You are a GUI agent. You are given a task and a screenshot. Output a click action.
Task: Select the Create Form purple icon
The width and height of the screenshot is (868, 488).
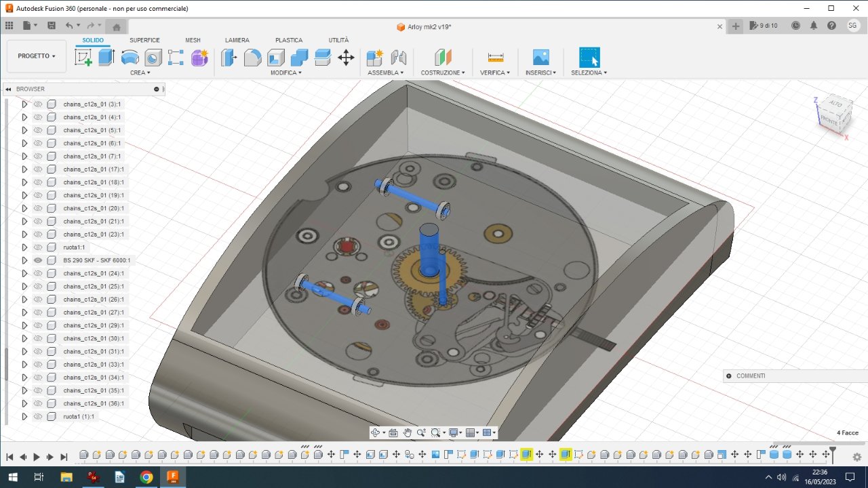(199, 58)
